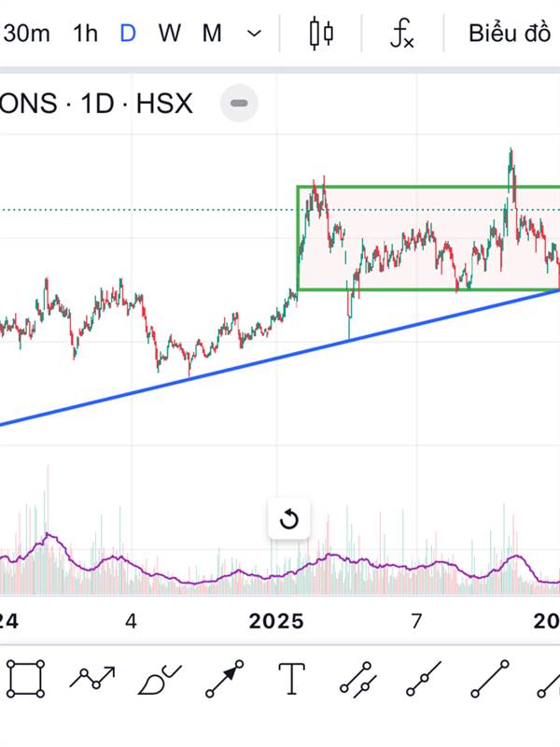
Task: Open candlestick chart type selector
Action: click(321, 34)
